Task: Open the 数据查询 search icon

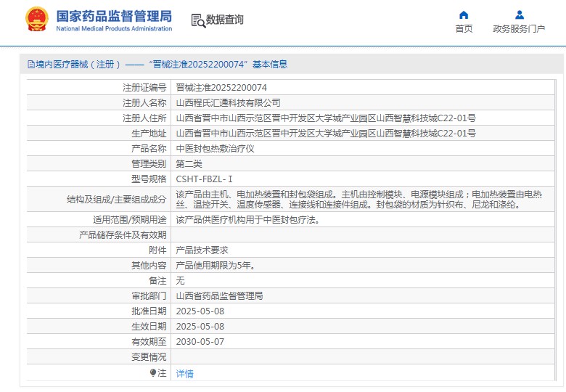Action: (198, 20)
